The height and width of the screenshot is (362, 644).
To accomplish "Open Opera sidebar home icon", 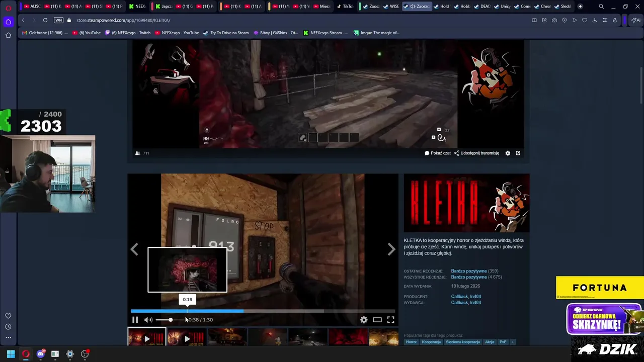I will [8, 22].
